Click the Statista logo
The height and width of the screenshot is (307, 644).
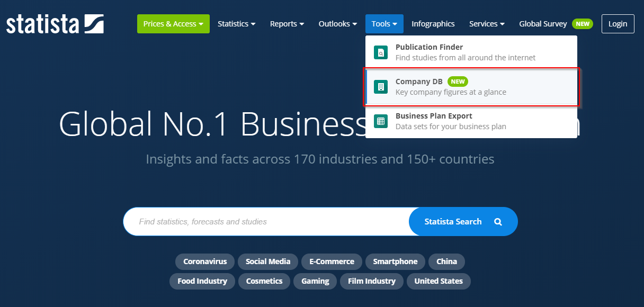pyautogui.click(x=55, y=24)
